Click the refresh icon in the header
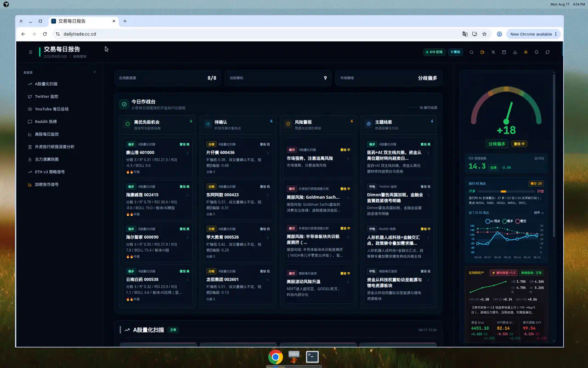Screen dimensions: 588x368 (548, 52)
